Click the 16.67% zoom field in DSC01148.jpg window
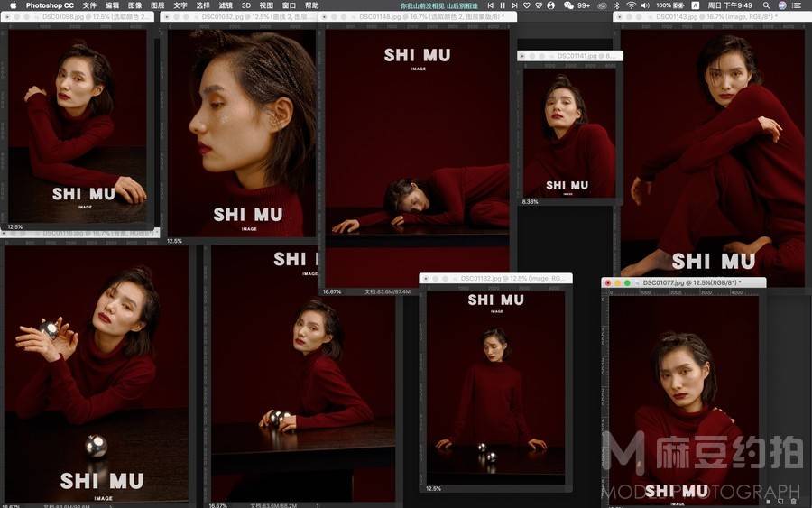Image resolution: width=812 pixels, height=508 pixels. 332,291
